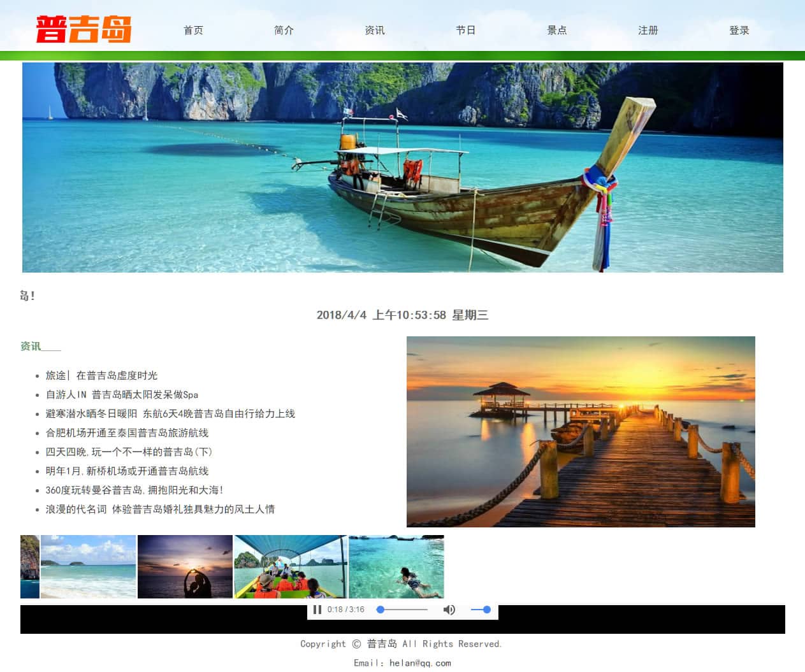Go to the 简介 page
Image resolution: width=805 pixels, height=672 pixels.
tap(284, 30)
